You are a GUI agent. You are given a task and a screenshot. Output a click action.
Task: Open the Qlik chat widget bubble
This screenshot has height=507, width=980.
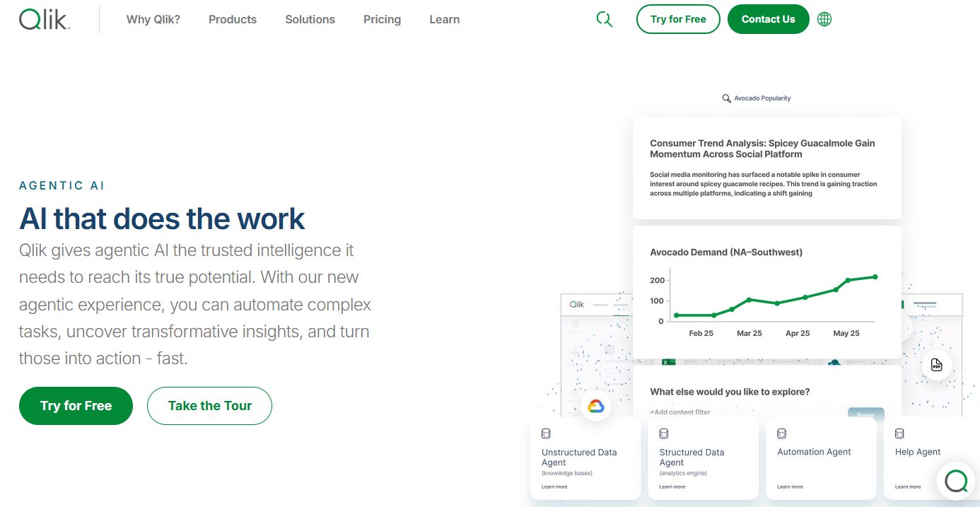956,481
